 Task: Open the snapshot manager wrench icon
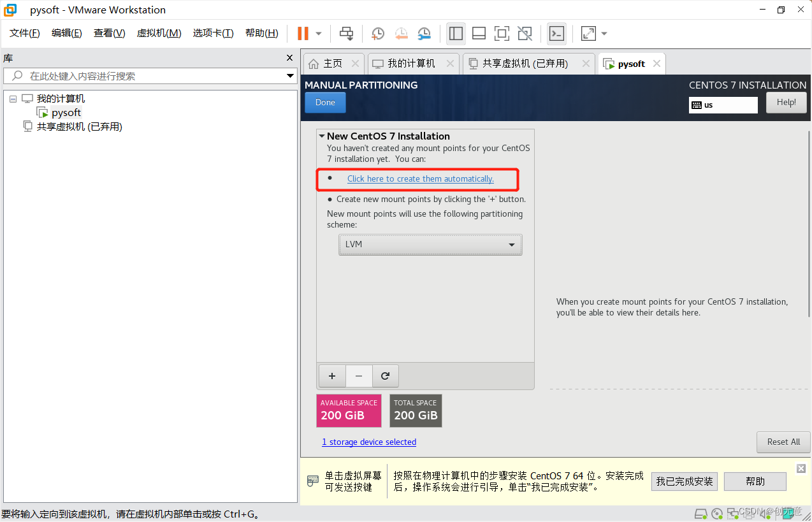424,33
